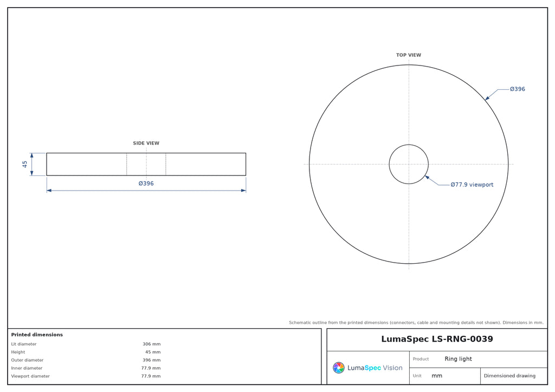Click the "Outer diameter" row label
Viewport: 555px width, 392px height.
point(27,360)
